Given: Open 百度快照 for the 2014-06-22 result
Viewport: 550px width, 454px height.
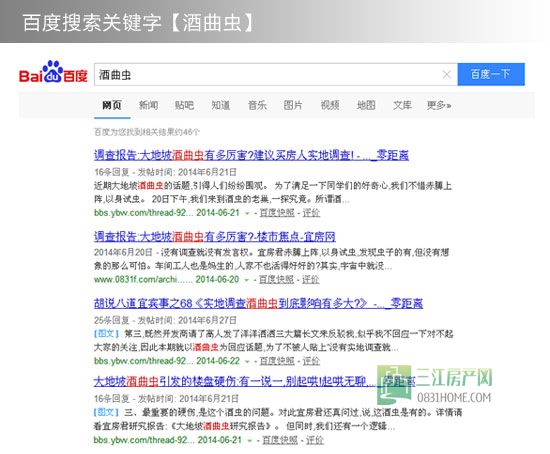Looking at the screenshot, I should tap(277, 361).
